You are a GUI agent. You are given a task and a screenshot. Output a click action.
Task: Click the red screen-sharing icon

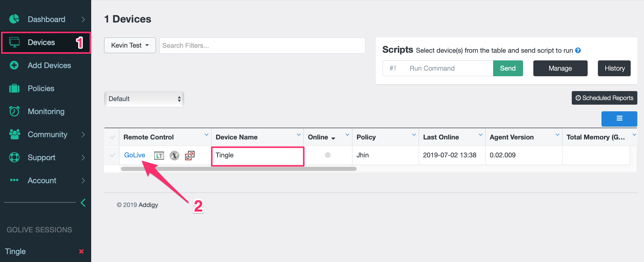tap(190, 155)
